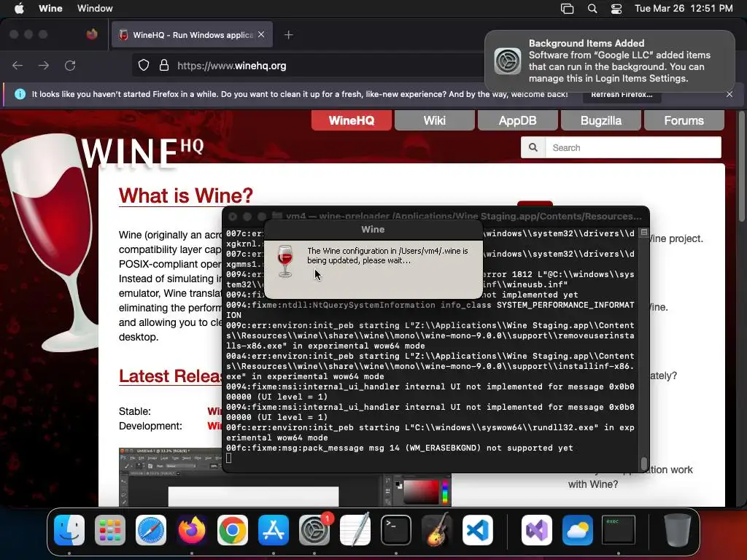747x560 pixels.
Task: Select the WineHQ site tab
Action: (352, 120)
